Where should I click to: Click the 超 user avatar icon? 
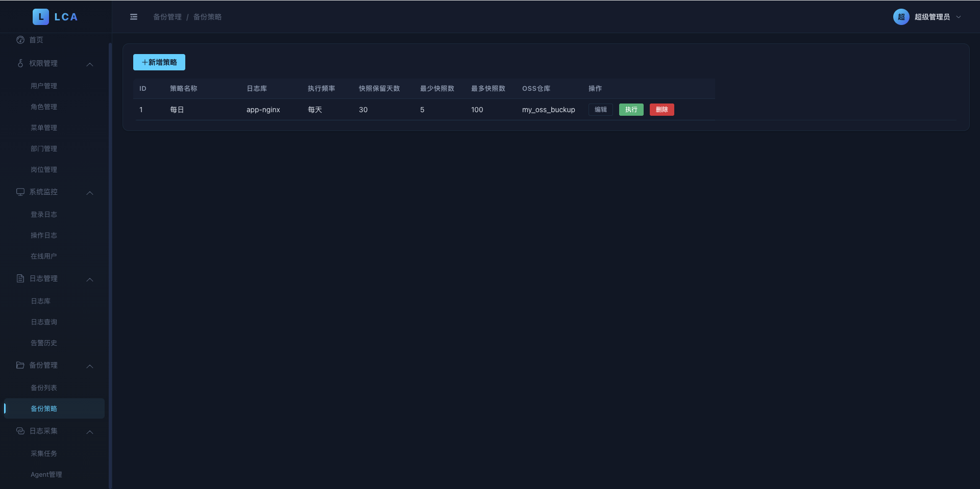[901, 17]
